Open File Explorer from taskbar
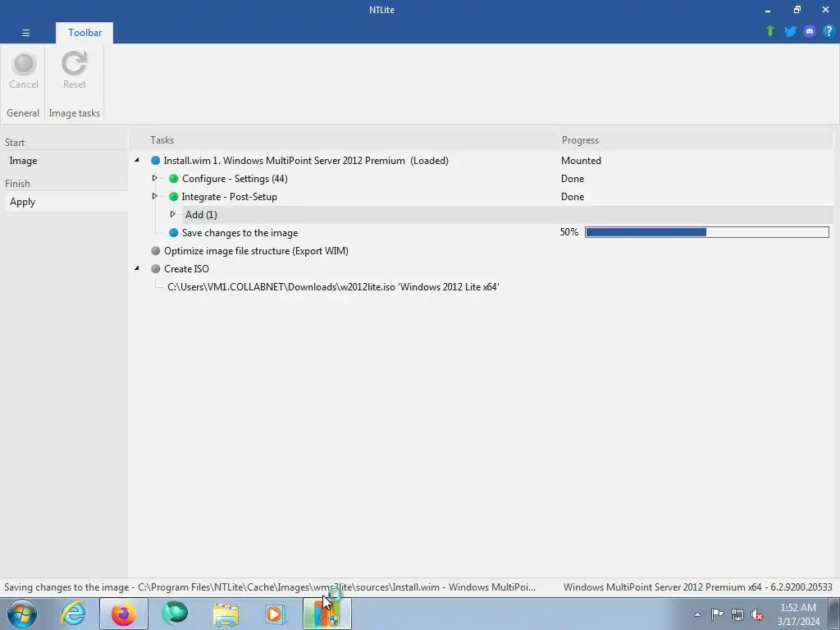This screenshot has height=630, width=840. [226, 614]
